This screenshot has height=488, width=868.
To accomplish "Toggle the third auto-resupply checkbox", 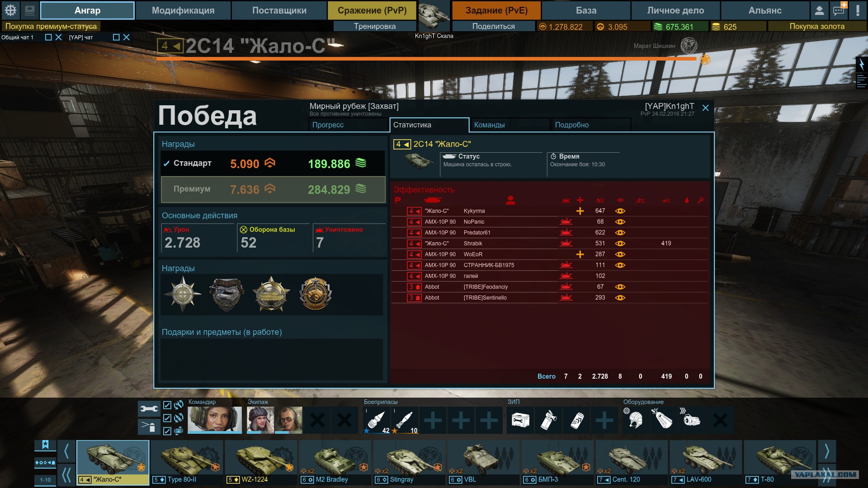I will (167, 431).
